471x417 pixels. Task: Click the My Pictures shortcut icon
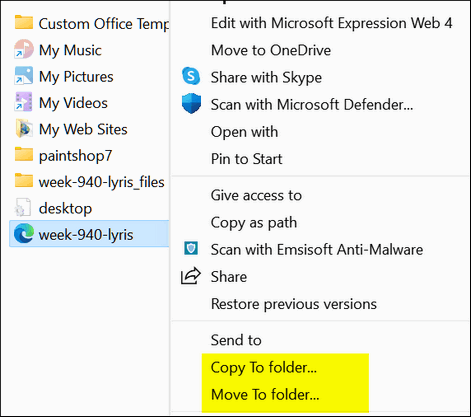24,76
